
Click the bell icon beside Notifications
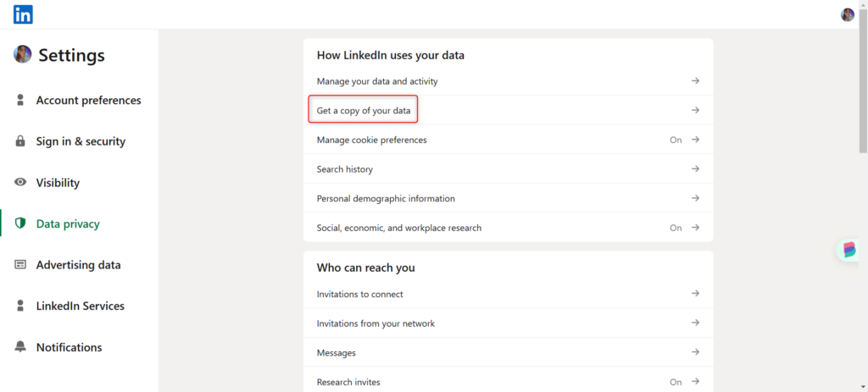tap(20, 347)
